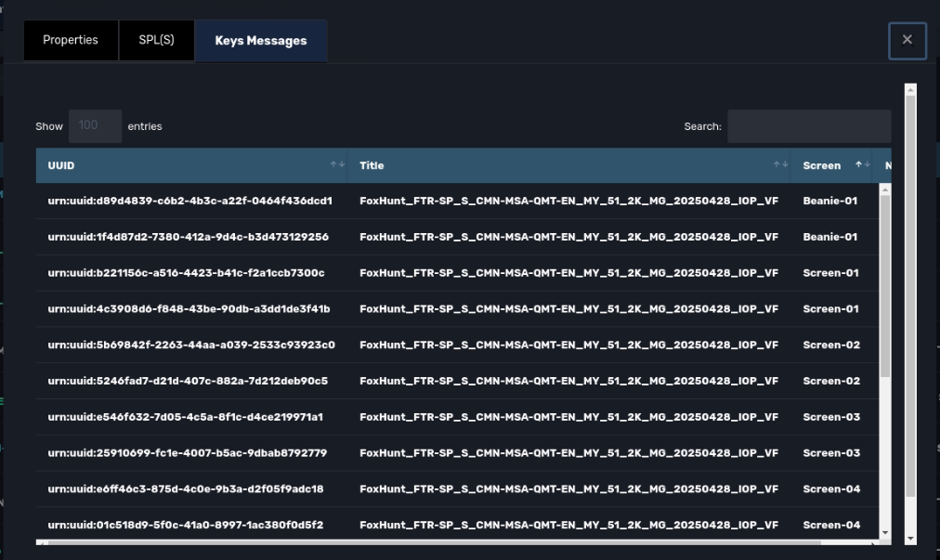Open the Show entries count box
Viewport: 940px width, 560px height.
tap(94, 126)
